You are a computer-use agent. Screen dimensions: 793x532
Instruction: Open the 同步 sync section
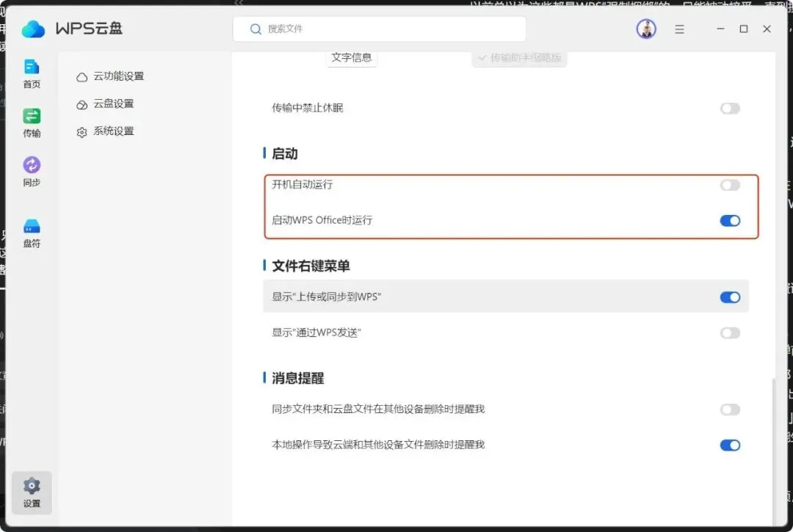click(x=32, y=172)
